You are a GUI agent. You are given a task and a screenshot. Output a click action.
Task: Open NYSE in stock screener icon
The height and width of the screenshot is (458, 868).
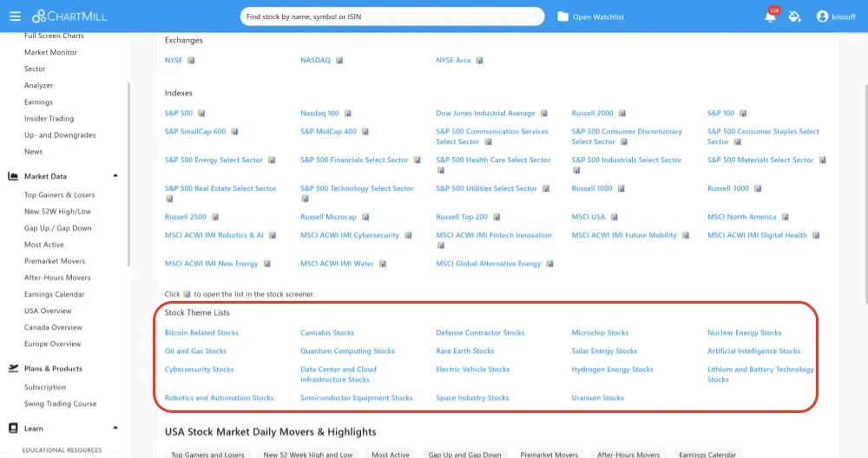[x=191, y=61]
